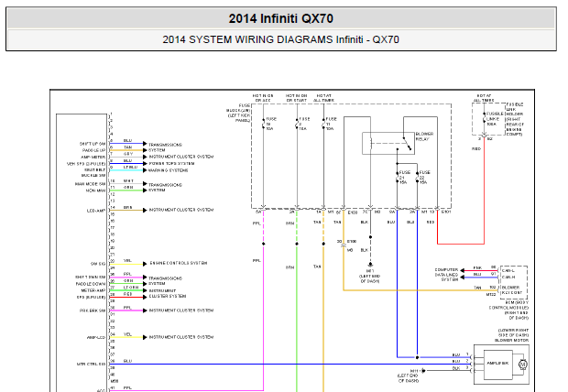Click the 'PRK BRK SW' pin label

click(93, 310)
